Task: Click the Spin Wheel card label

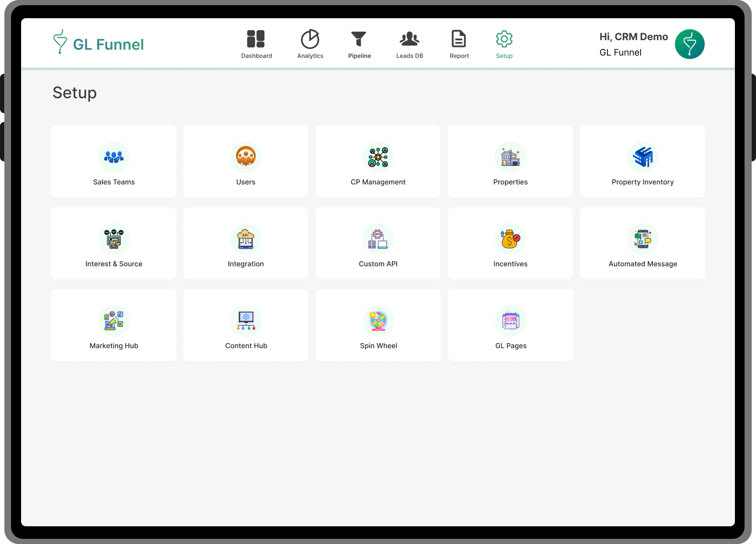Action: (x=378, y=346)
